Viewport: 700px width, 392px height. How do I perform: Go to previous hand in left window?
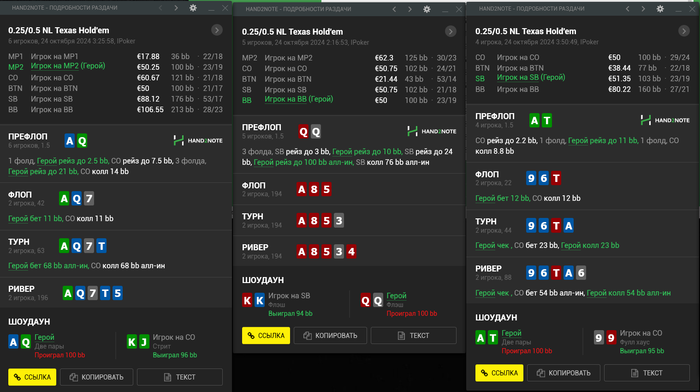pos(161,8)
